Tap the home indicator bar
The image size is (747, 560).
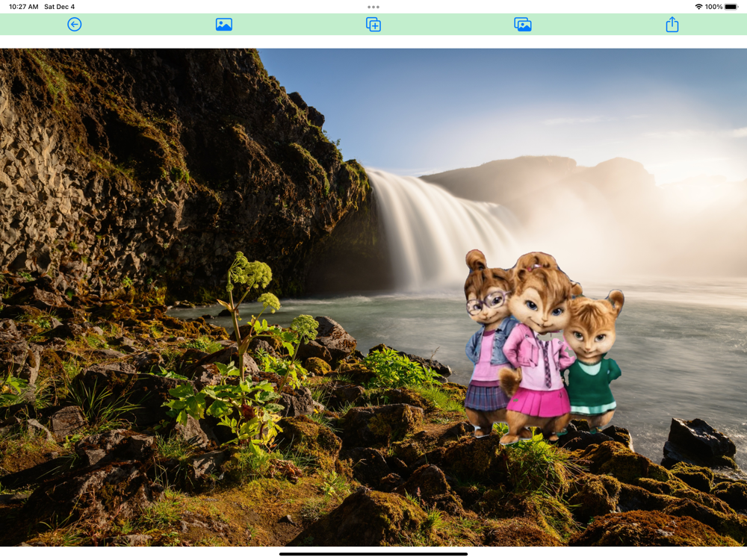click(x=373, y=554)
